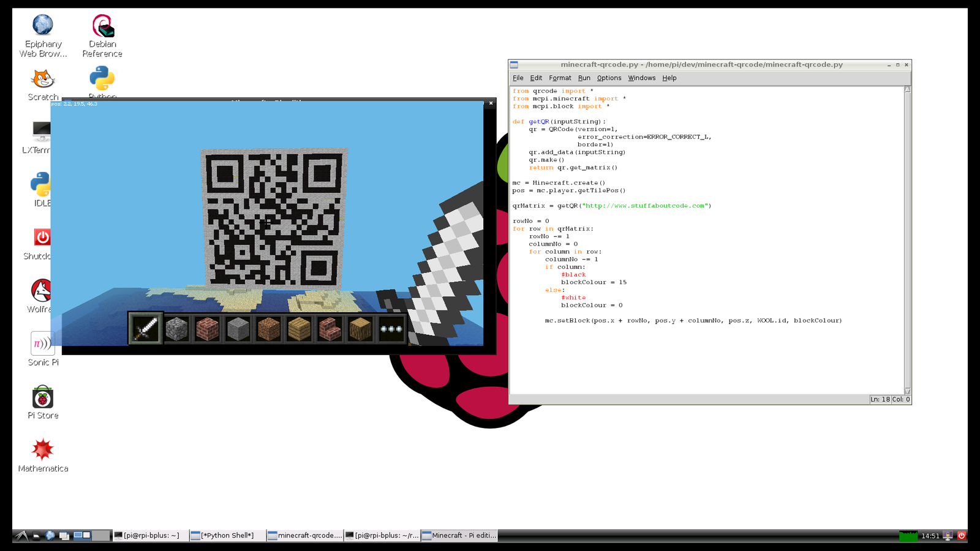Viewport: 980px width, 551px height.
Task: Click the IDLE editor vertical scrollbar
Action: 908,240
